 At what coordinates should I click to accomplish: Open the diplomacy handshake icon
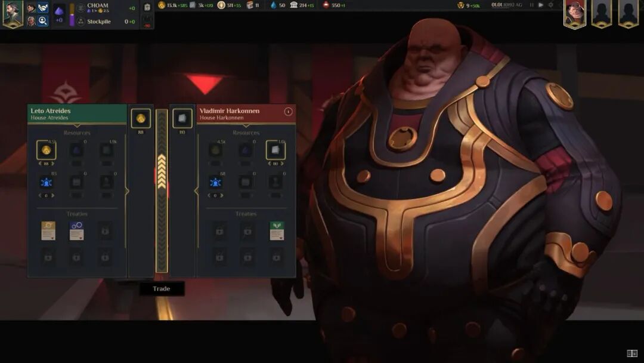point(43,8)
